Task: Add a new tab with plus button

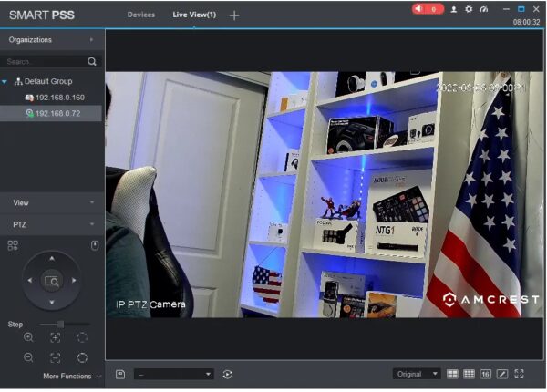Action: click(234, 15)
